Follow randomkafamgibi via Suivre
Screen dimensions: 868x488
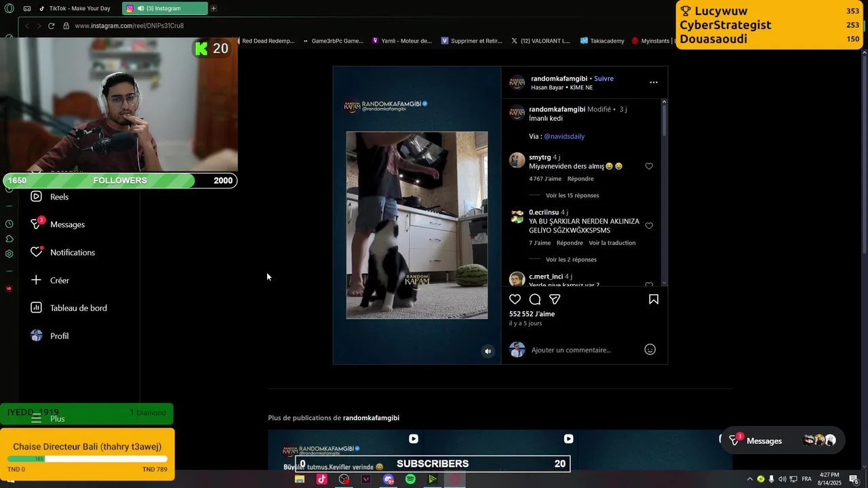pos(604,79)
